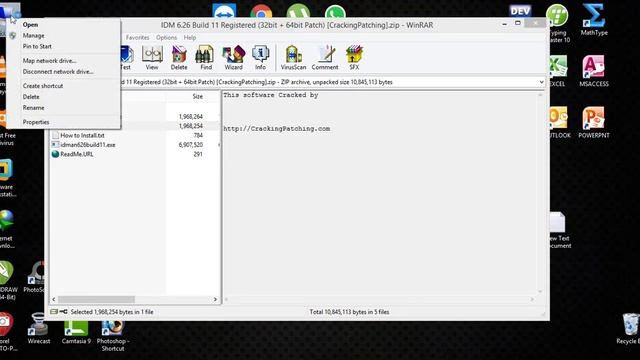Click the http://CrackingPatching.com comment text
Viewport: 640px width, 360px height.
[277, 129]
